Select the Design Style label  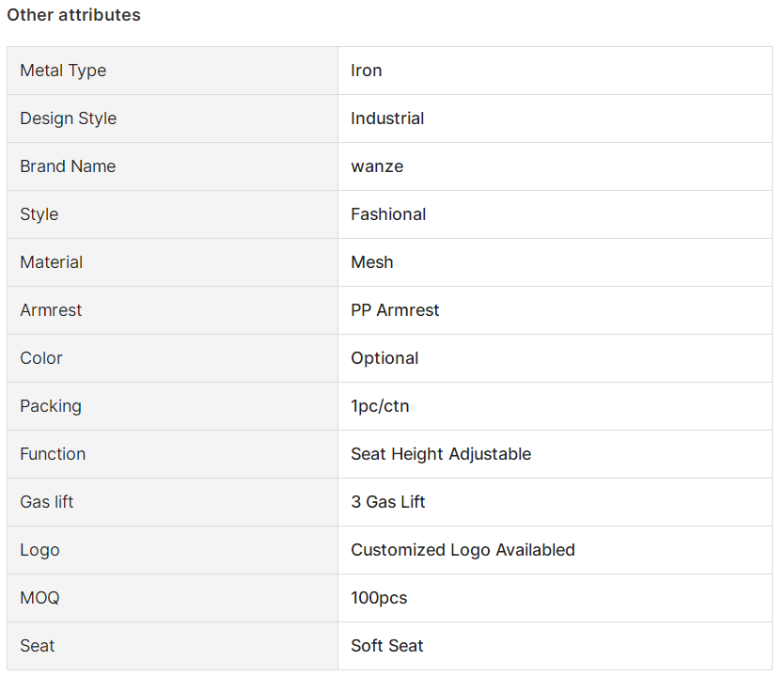pos(68,118)
